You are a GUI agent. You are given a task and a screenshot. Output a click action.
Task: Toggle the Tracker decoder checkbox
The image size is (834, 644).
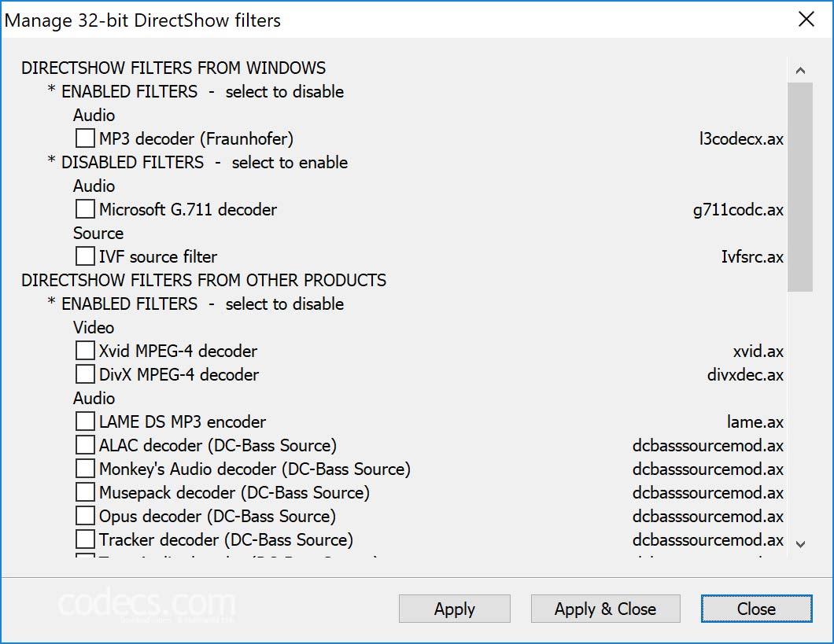point(84,539)
